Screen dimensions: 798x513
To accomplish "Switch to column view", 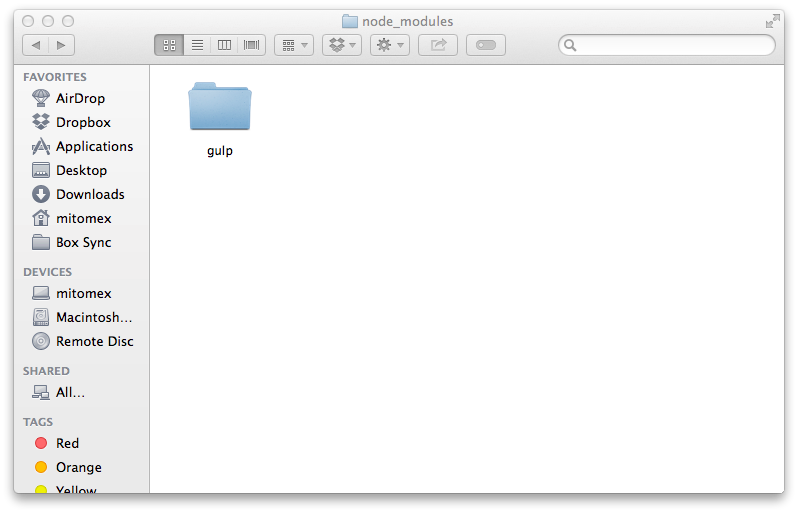I will (224, 45).
